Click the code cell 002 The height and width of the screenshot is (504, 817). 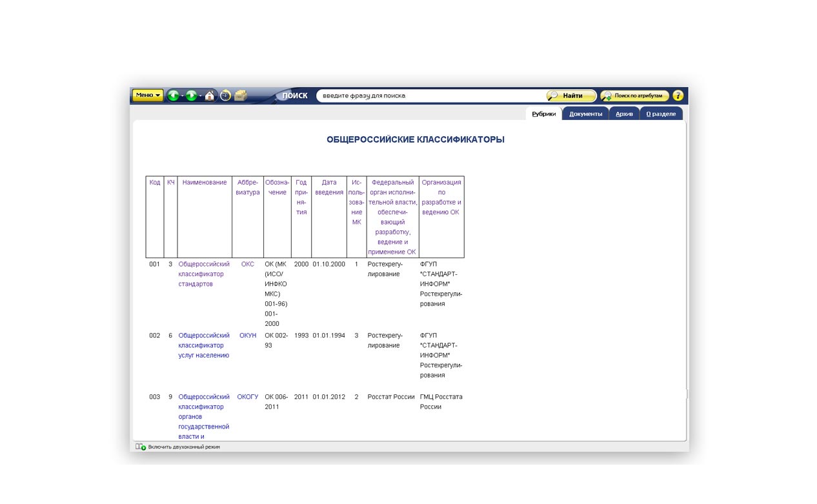point(154,336)
